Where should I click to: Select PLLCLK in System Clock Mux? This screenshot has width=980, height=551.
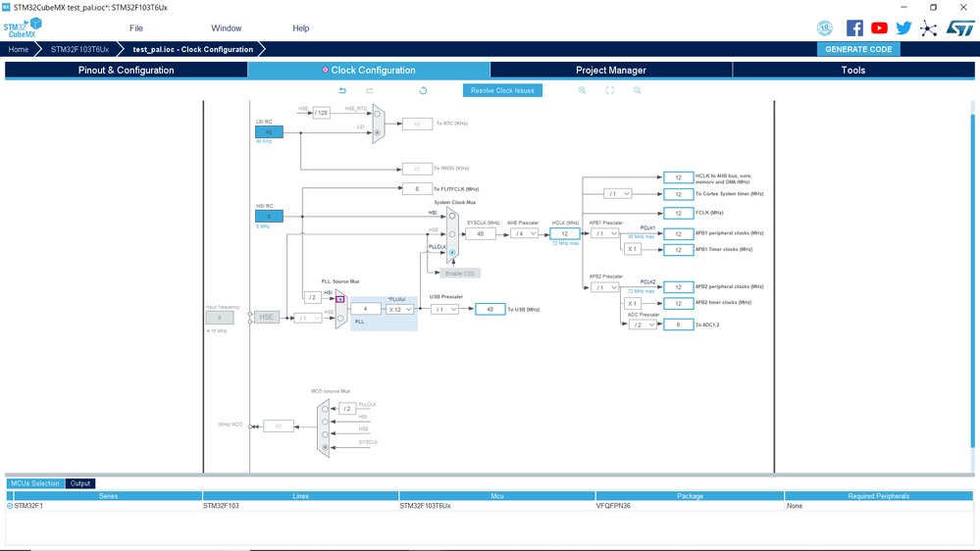pyautogui.click(x=452, y=252)
